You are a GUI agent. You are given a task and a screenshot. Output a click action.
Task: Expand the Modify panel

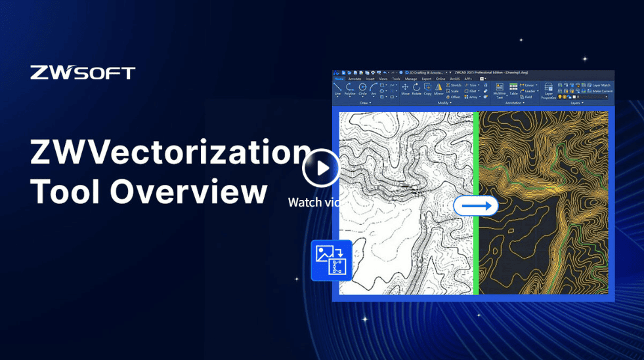tap(445, 103)
